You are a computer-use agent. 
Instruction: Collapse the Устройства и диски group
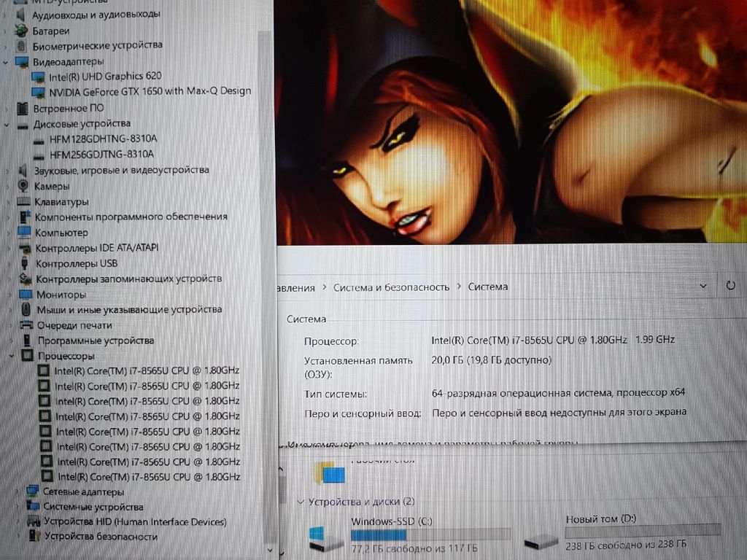click(301, 502)
